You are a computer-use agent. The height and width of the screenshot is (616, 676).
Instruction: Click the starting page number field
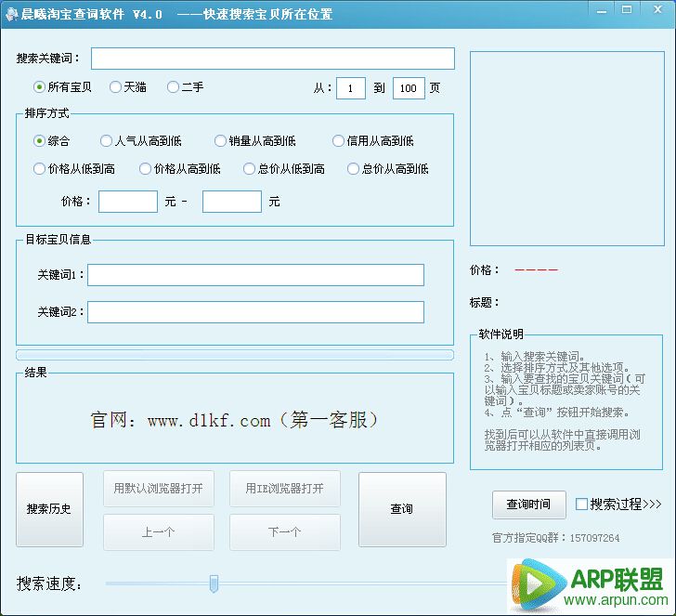(x=350, y=88)
